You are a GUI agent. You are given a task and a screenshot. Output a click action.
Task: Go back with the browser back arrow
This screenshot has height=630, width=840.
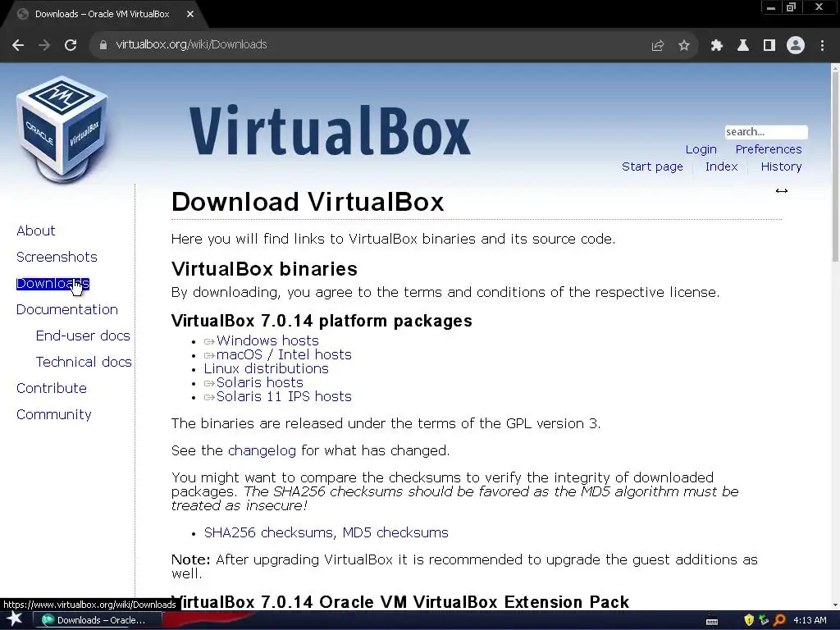coord(18,45)
